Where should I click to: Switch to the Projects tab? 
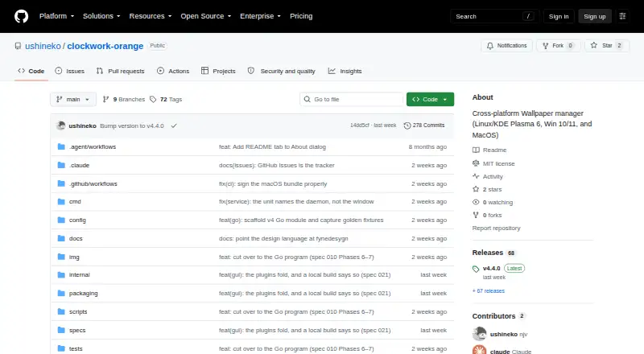(x=218, y=71)
